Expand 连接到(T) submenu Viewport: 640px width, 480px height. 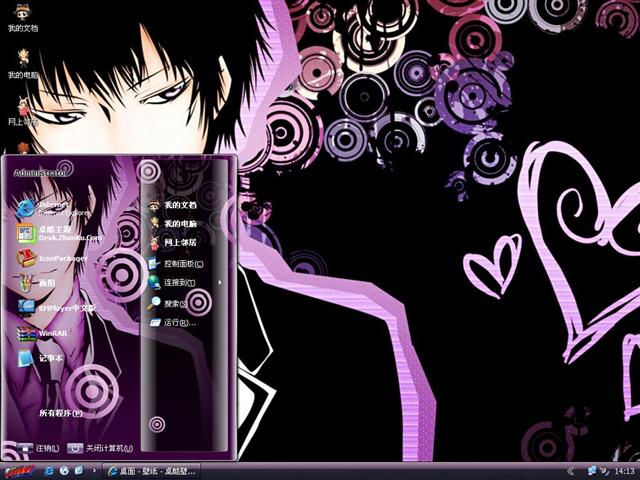(x=185, y=282)
